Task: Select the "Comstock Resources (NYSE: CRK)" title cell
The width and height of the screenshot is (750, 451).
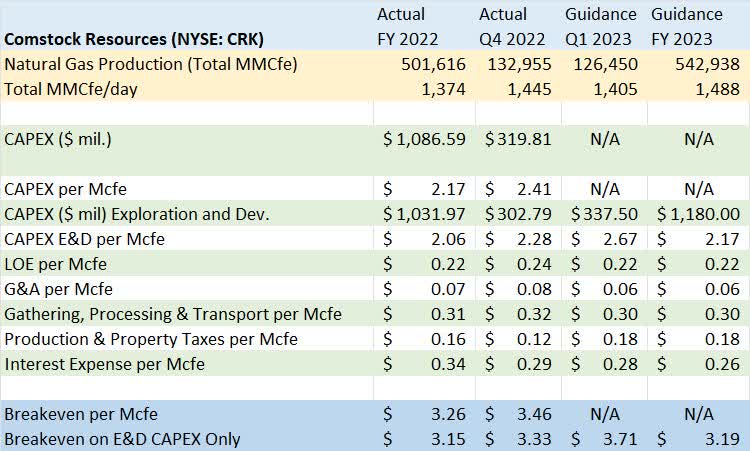Action: (x=134, y=39)
